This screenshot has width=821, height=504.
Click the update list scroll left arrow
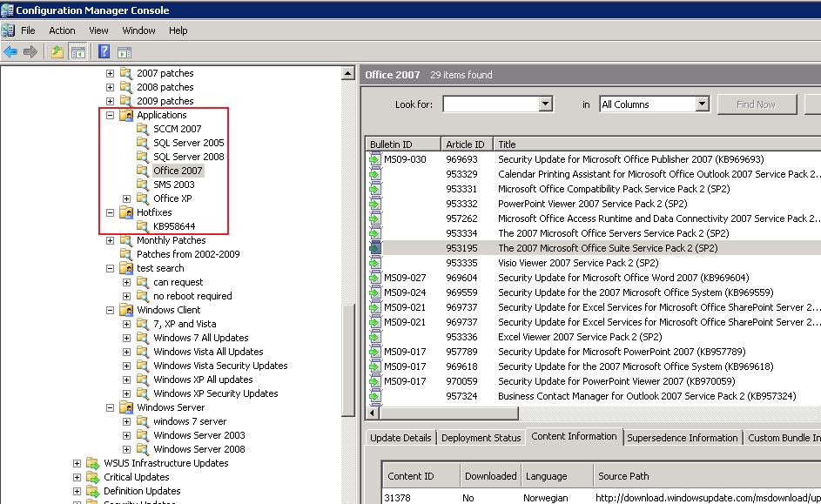373,413
